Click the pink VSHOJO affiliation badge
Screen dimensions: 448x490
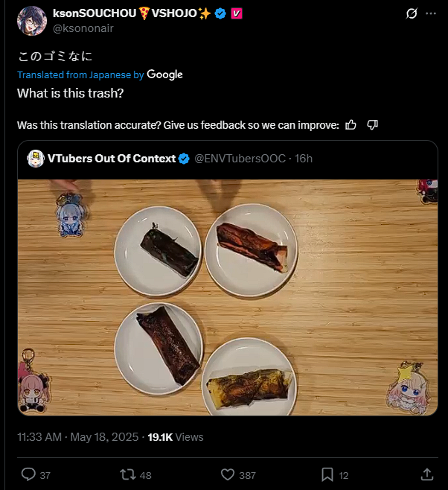[237, 14]
